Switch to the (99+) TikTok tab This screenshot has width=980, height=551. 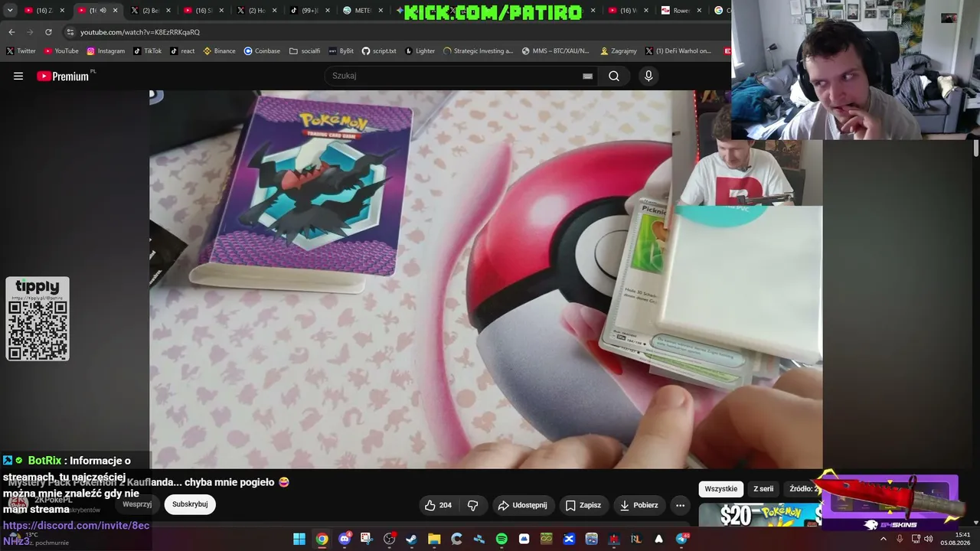[310, 11]
